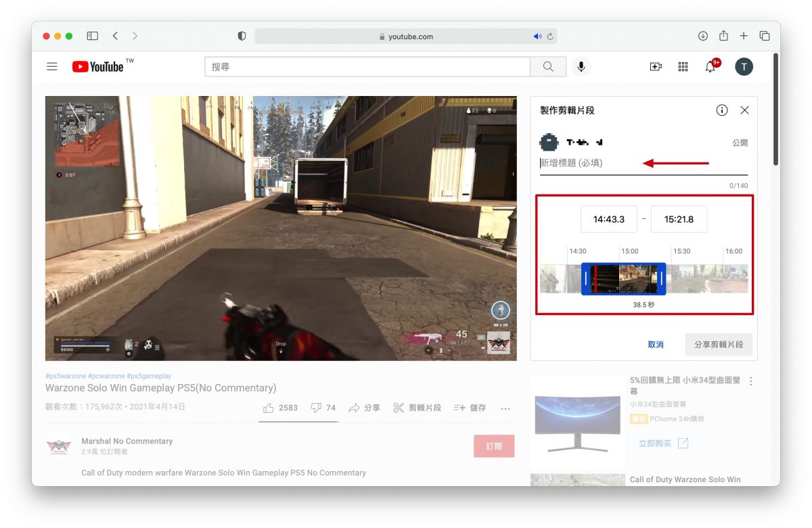Click the #ps5gameplay hashtag

(x=149, y=376)
